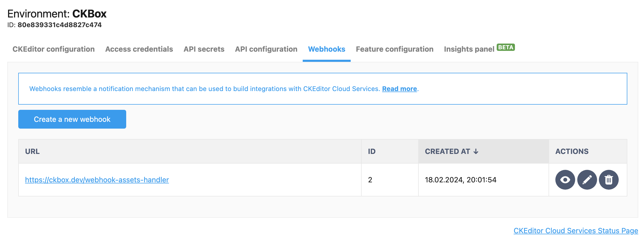The height and width of the screenshot is (240, 644).
Task: Delete the webhook with the trash icon
Action: [609, 180]
